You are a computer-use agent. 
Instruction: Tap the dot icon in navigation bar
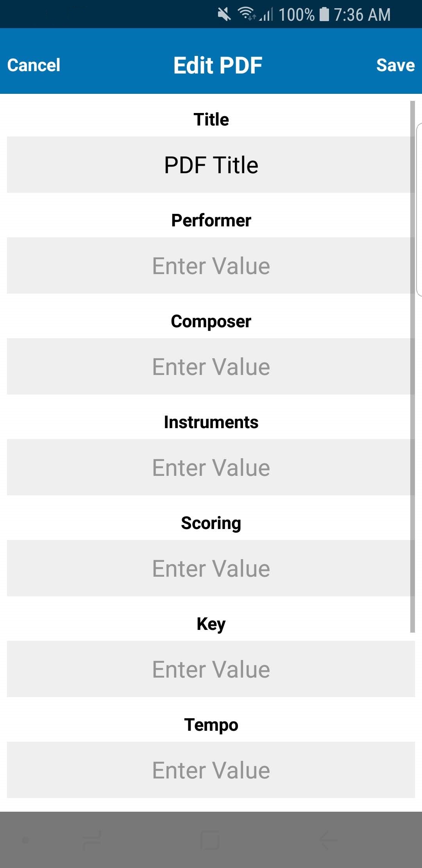click(x=26, y=840)
